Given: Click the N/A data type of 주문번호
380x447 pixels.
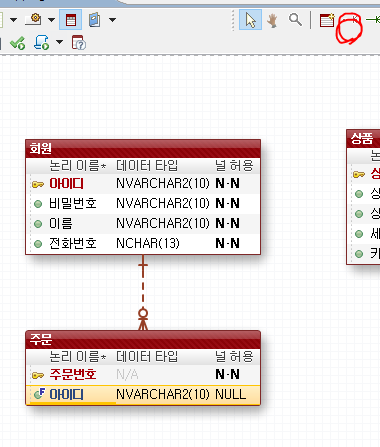Looking at the screenshot, I should point(127,375).
